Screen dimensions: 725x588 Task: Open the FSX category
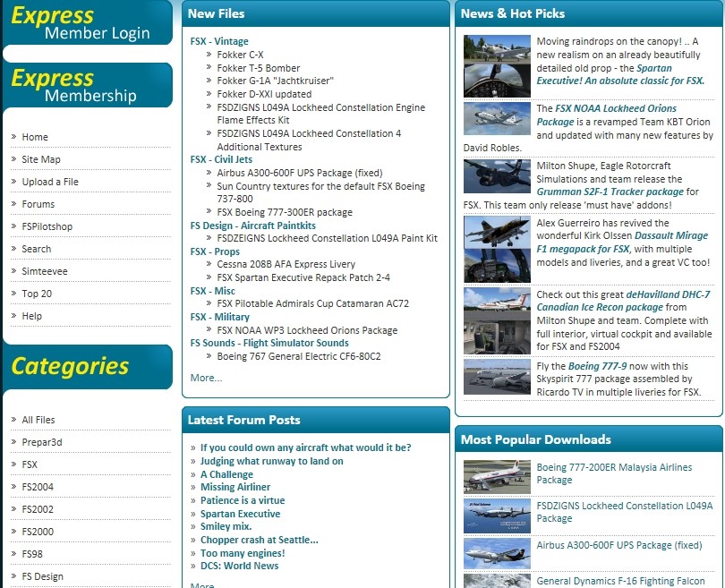click(x=30, y=464)
